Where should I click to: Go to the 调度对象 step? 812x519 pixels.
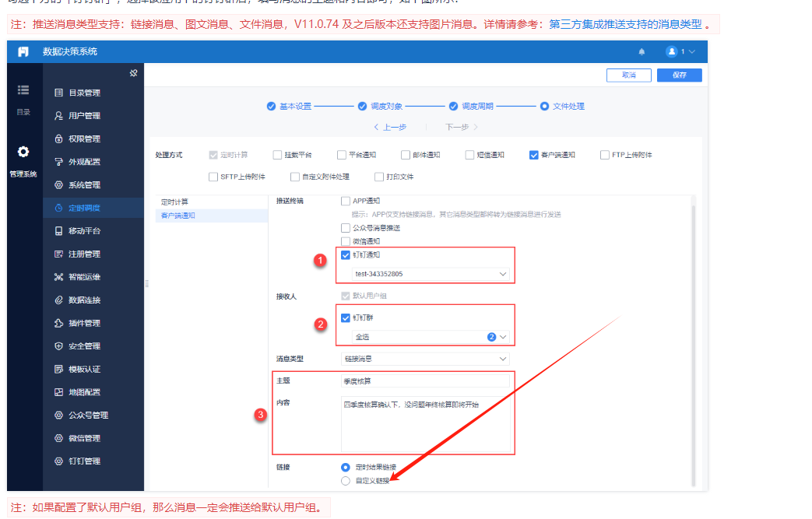pyautogui.click(x=380, y=106)
